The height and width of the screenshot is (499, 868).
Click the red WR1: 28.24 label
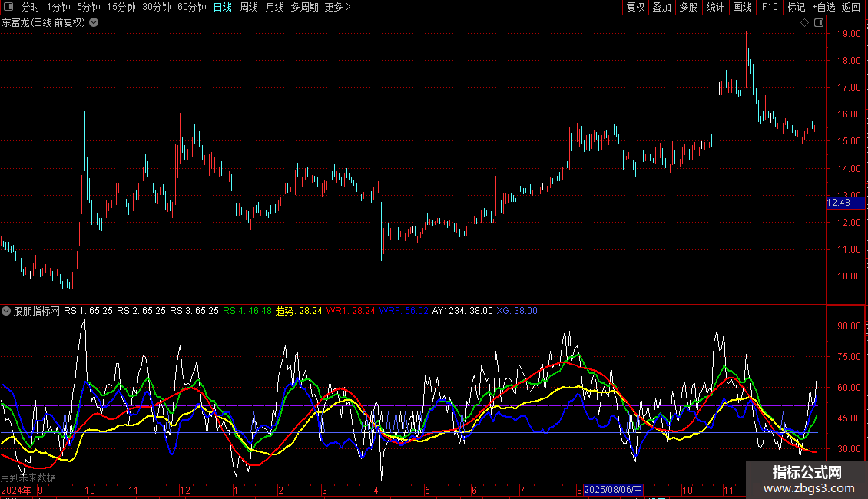(x=350, y=311)
